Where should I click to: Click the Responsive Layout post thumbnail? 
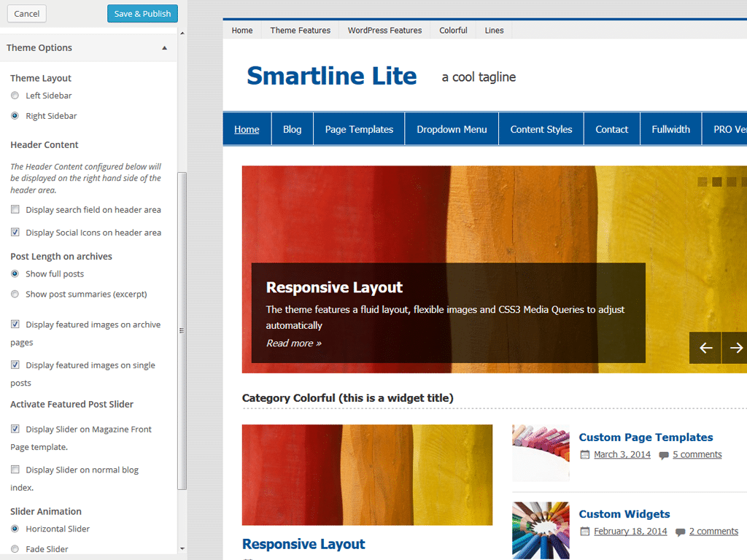[367, 475]
